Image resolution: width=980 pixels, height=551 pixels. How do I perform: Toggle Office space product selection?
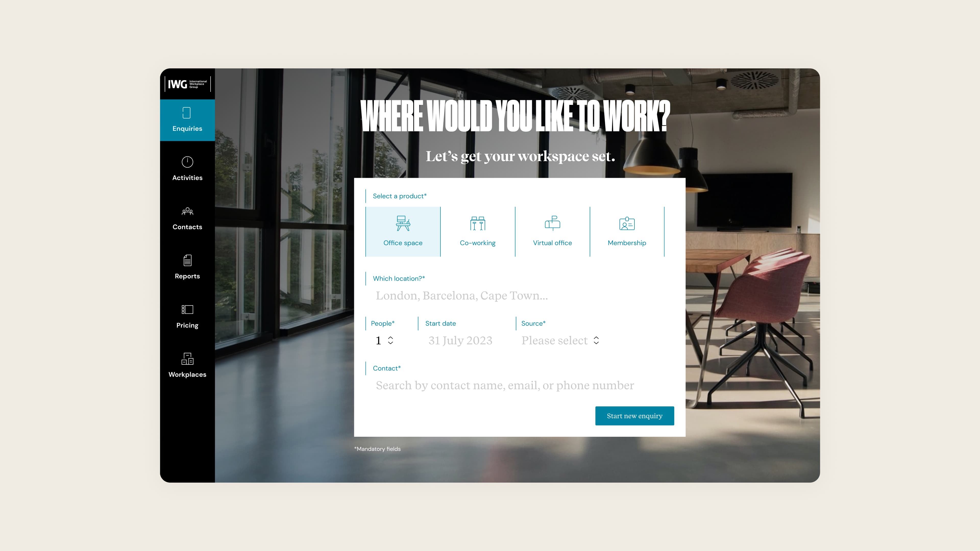402,231
